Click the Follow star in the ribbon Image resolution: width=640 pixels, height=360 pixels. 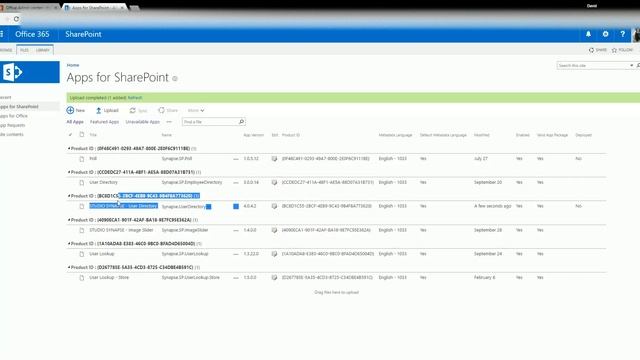pos(614,50)
